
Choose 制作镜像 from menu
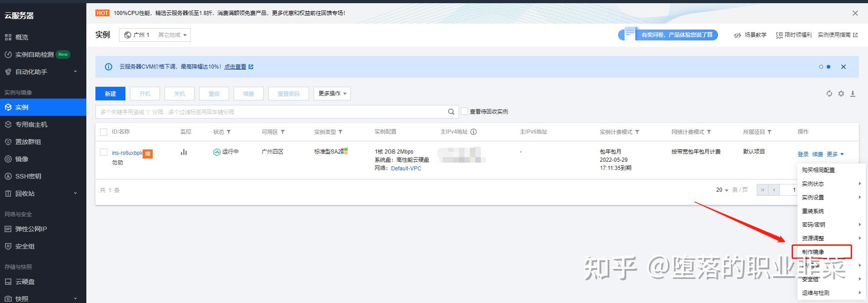coord(832,252)
